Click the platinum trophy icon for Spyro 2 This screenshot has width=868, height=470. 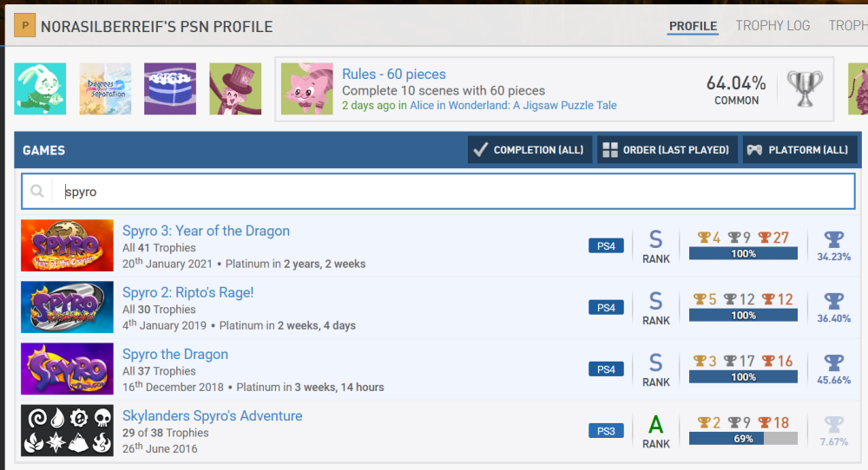coord(833,301)
